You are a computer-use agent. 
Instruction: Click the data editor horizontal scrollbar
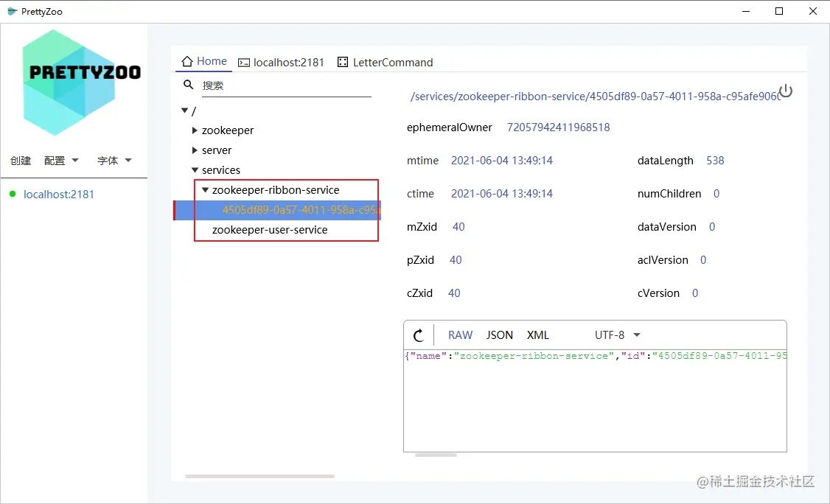(436, 455)
